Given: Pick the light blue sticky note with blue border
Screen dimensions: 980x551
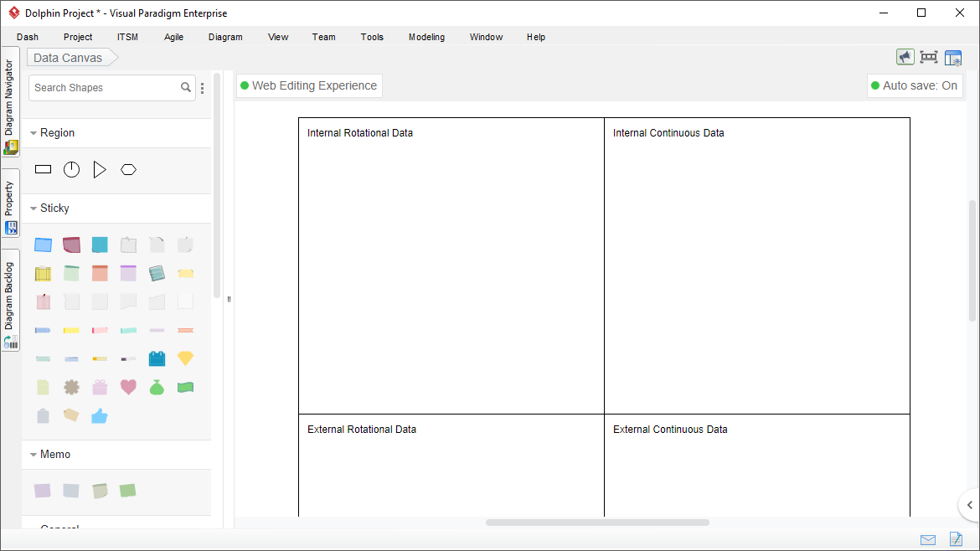Looking at the screenshot, I should pos(43,245).
